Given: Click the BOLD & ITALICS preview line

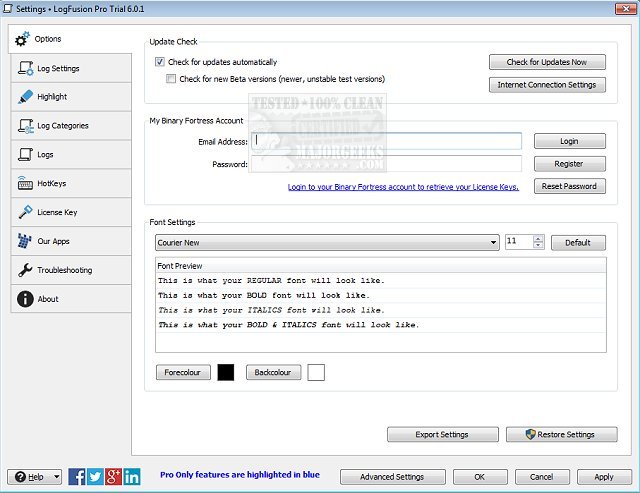Looking at the screenshot, I should click(x=380, y=325).
